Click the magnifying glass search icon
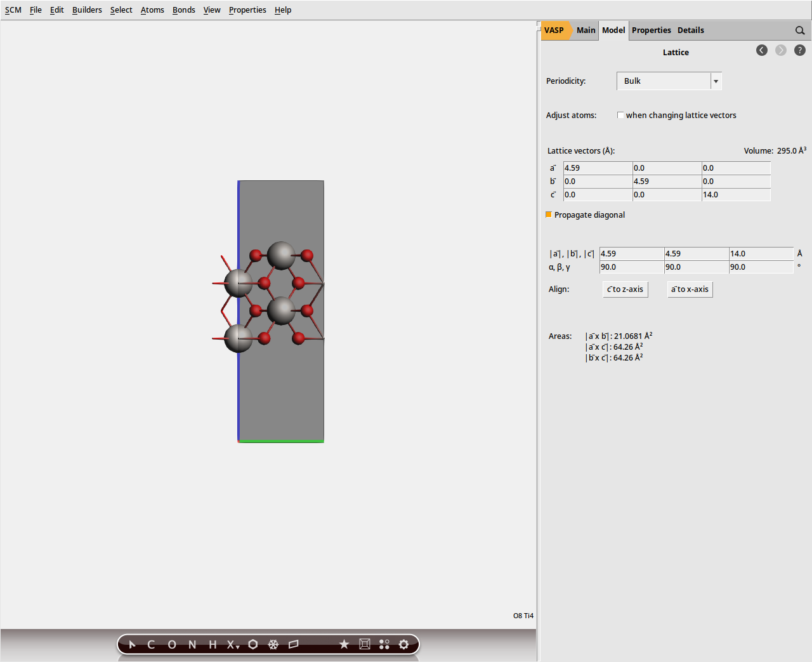 799,30
